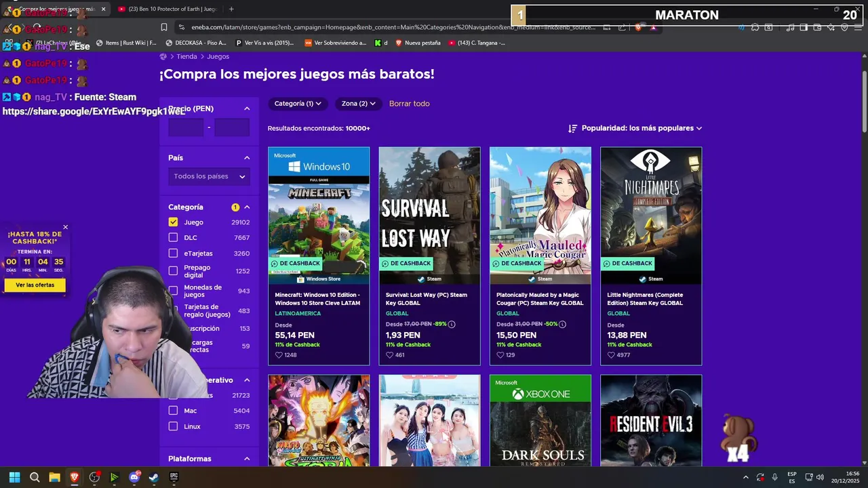Switch to the Ben 10 Protector of Earth tab
Screen dimensions: 868x488
point(167,9)
